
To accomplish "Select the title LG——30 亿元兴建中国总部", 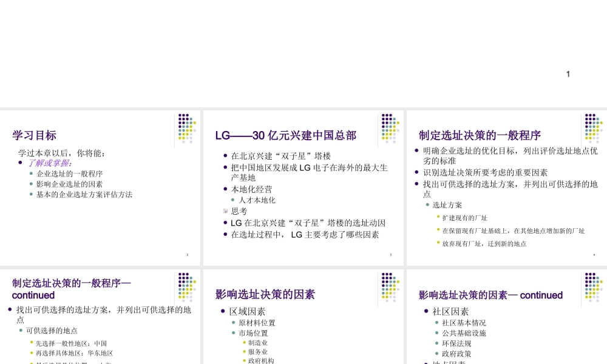I will pyautogui.click(x=286, y=135).
